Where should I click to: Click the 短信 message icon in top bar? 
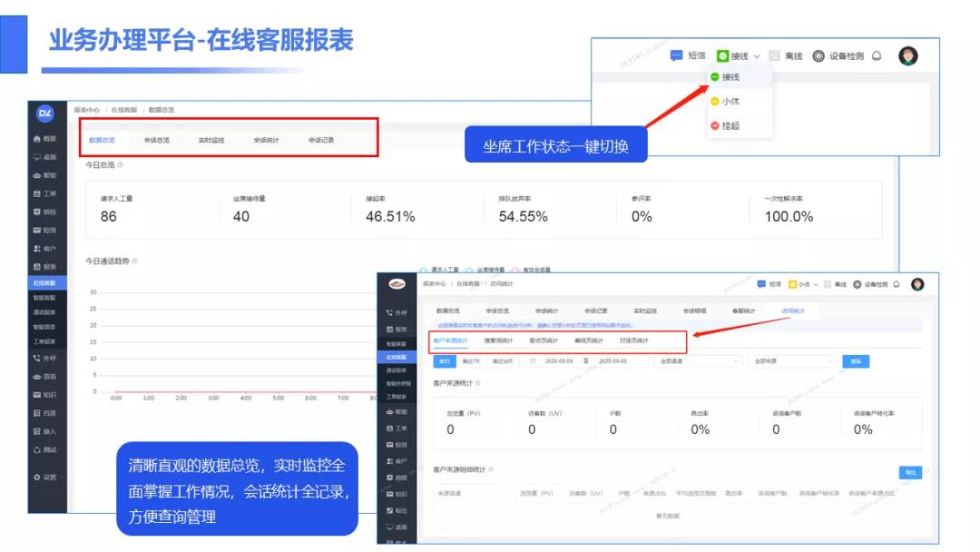676,55
